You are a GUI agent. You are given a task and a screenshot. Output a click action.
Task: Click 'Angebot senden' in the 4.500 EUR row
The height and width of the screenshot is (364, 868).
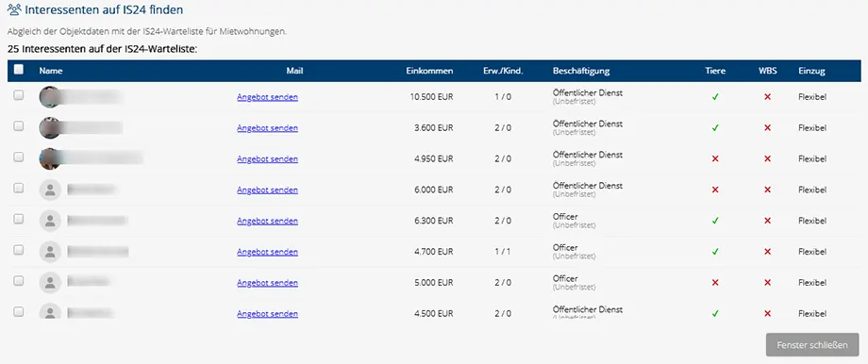267,314
